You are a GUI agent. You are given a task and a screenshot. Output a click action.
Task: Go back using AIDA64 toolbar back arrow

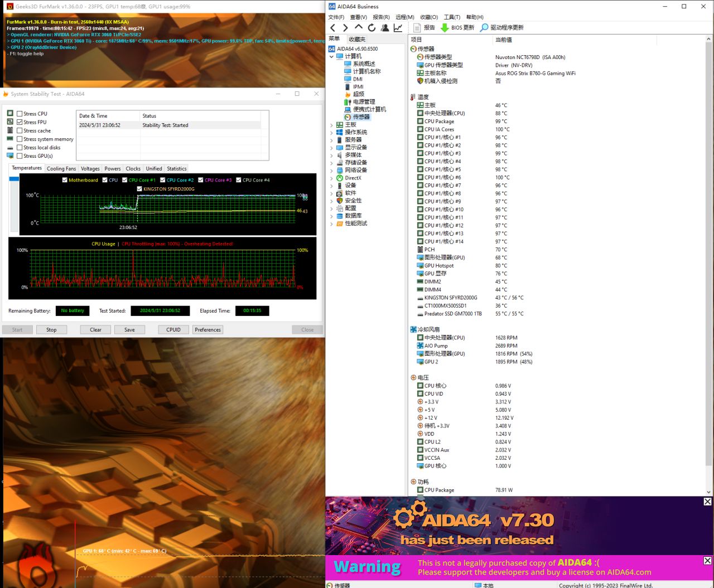333,27
